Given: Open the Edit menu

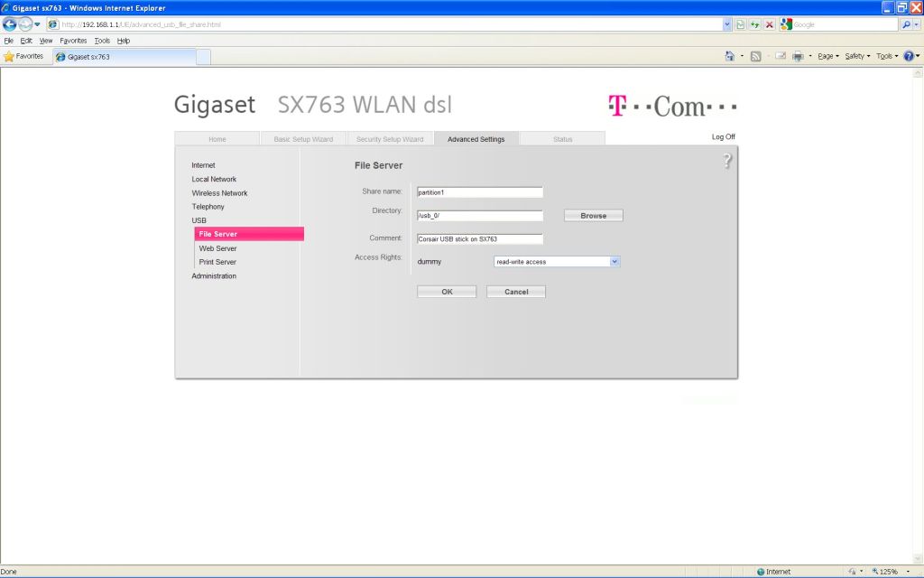Looking at the screenshot, I should point(26,41).
